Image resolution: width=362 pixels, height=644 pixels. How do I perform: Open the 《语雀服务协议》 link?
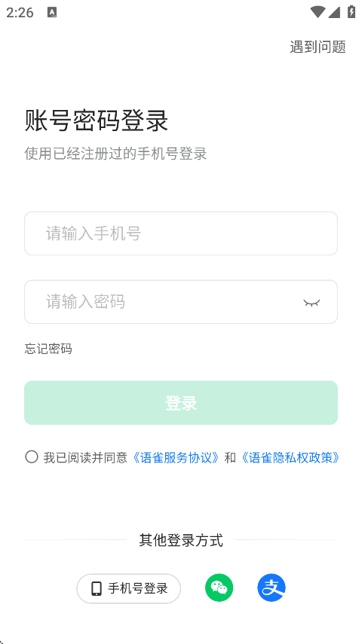tap(176, 457)
